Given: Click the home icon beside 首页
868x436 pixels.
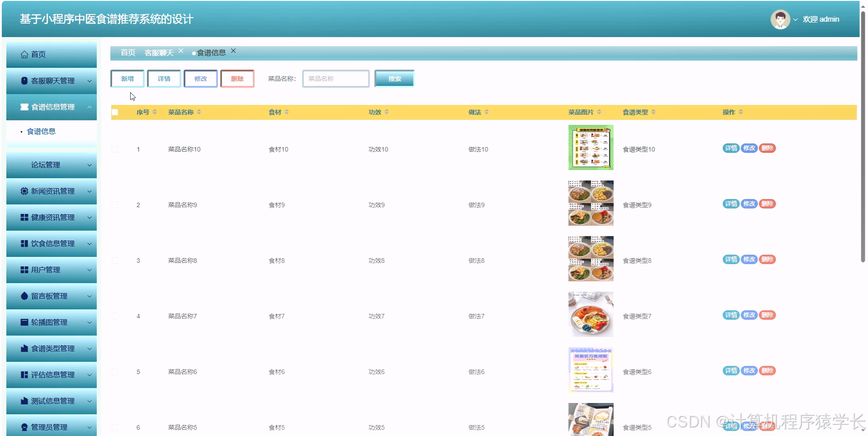Looking at the screenshot, I should 24,54.
